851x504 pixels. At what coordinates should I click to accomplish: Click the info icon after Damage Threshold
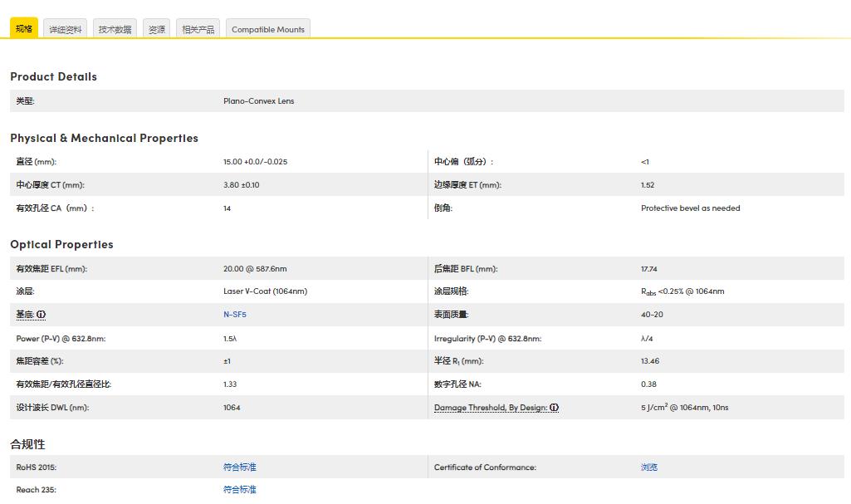point(554,408)
